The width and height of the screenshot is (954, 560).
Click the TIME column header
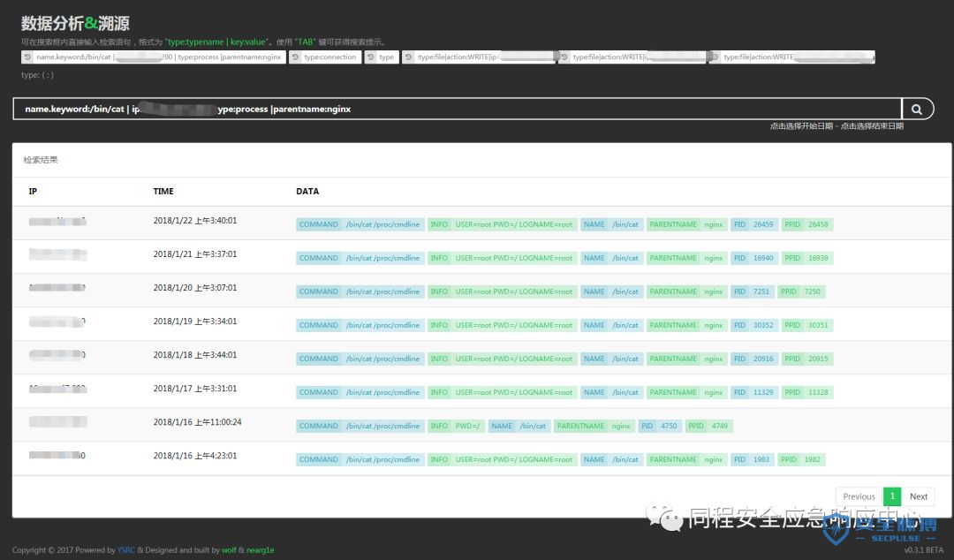(x=163, y=191)
